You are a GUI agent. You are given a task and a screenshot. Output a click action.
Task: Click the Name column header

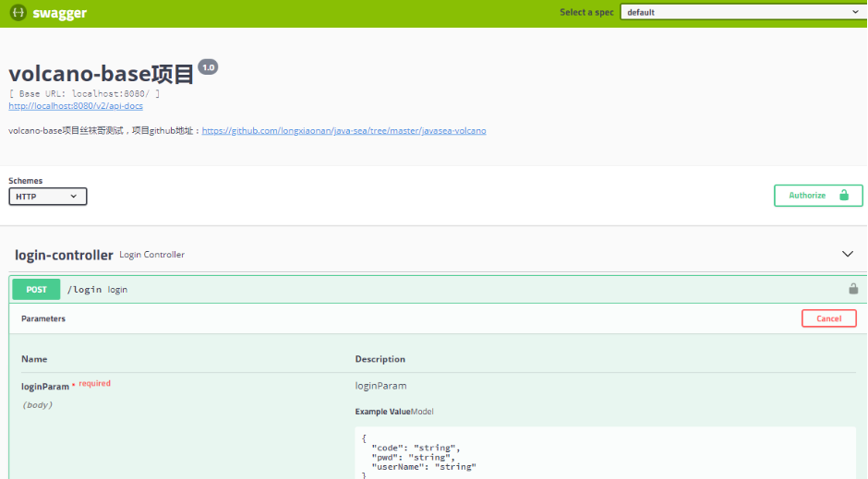(34, 359)
